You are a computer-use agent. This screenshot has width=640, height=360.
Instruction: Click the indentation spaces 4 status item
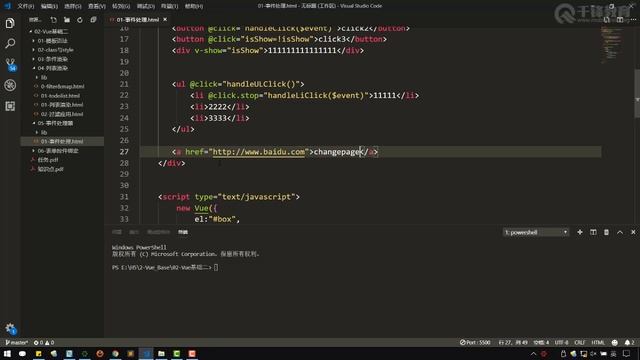(x=541, y=342)
